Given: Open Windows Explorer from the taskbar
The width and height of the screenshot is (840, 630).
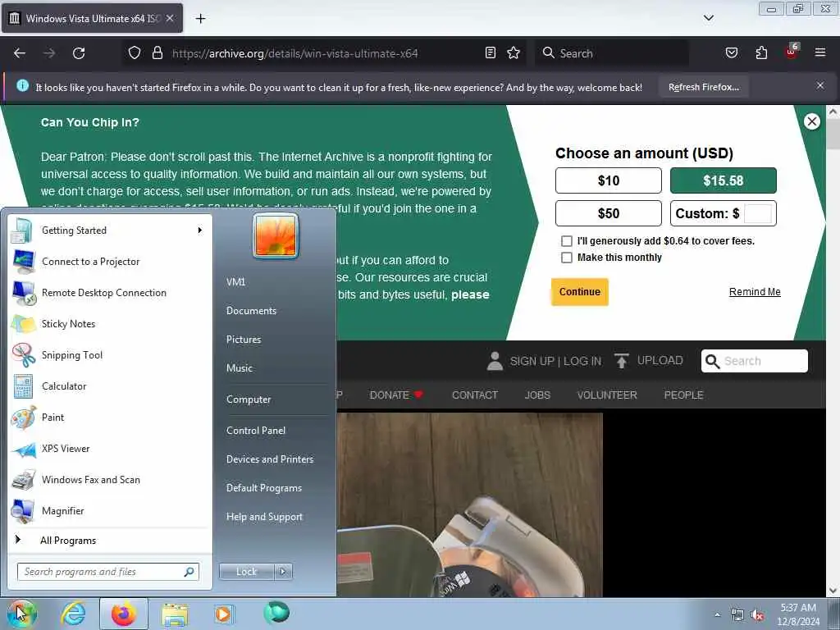Looking at the screenshot, I should click(175, 614).
